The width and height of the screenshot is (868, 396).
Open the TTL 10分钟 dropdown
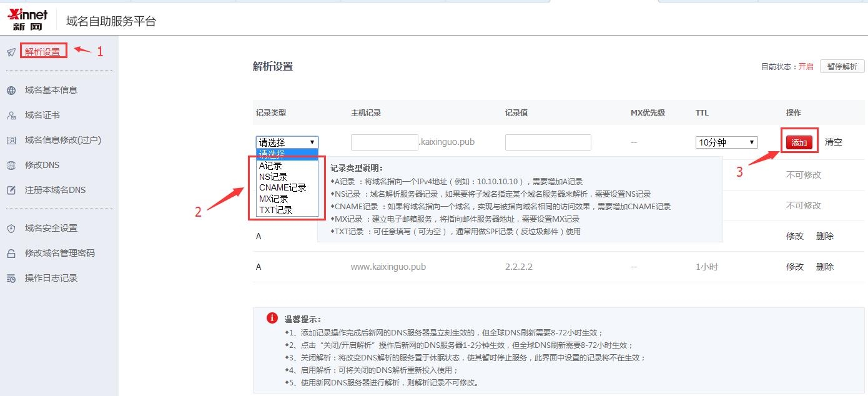[x=726, y=142]
